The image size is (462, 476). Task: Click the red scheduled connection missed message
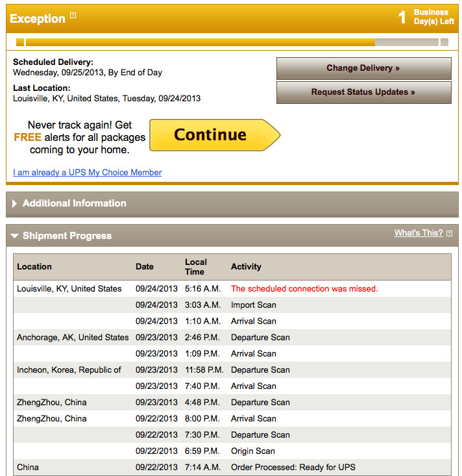(304, 289)
